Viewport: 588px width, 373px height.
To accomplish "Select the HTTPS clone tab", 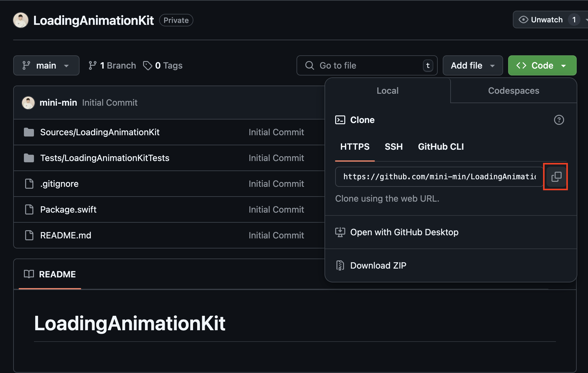I will tap(355, 147).
